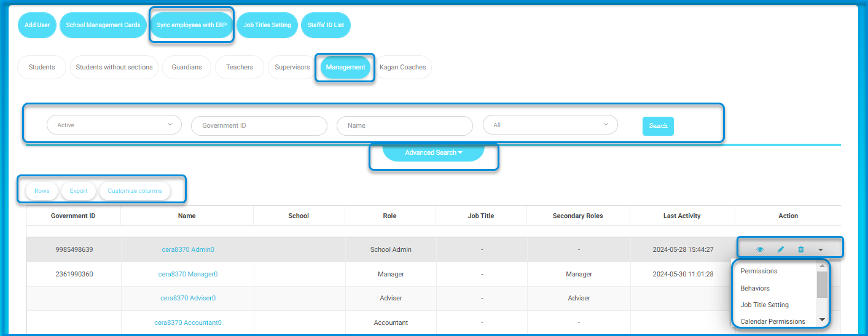Focus the Government ID input field
Image resolution: width=868 pixels, height=336 pixels.
coord(259,125)
